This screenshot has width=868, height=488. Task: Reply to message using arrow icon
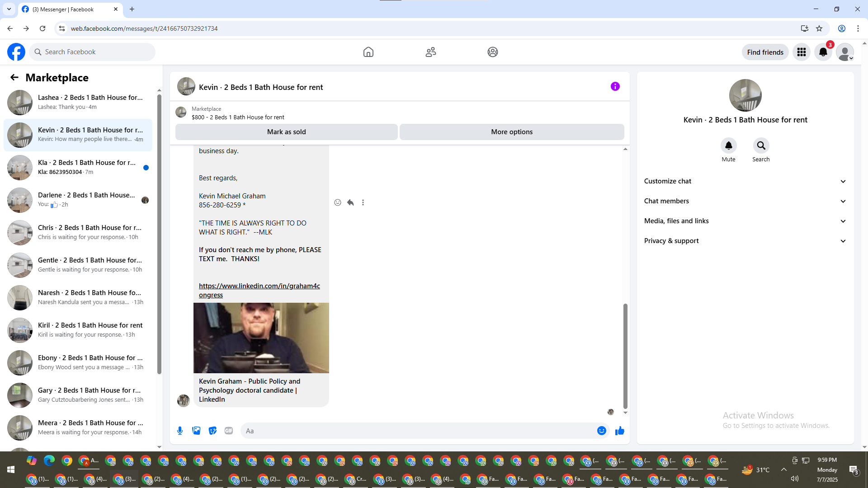click(x=350, y=202)
